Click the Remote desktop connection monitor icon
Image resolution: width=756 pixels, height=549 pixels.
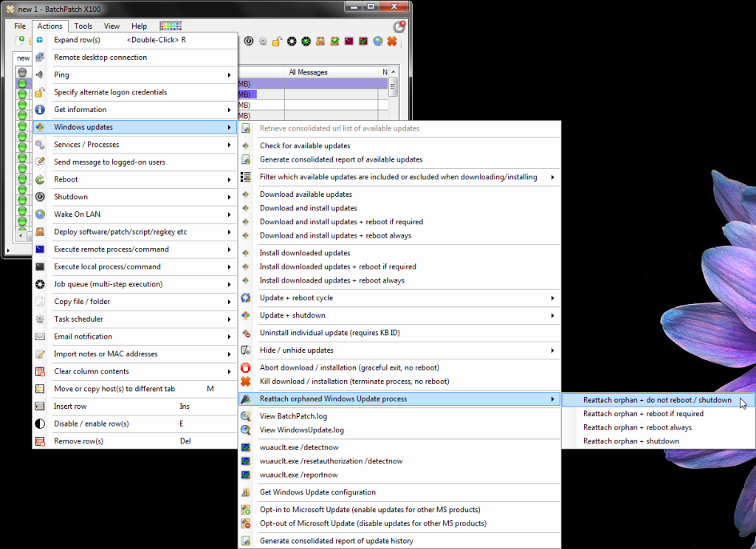click(x=40, y=58)
